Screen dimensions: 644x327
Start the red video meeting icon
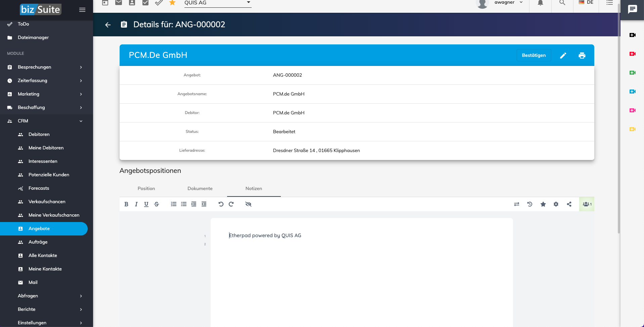pos(633,54)
